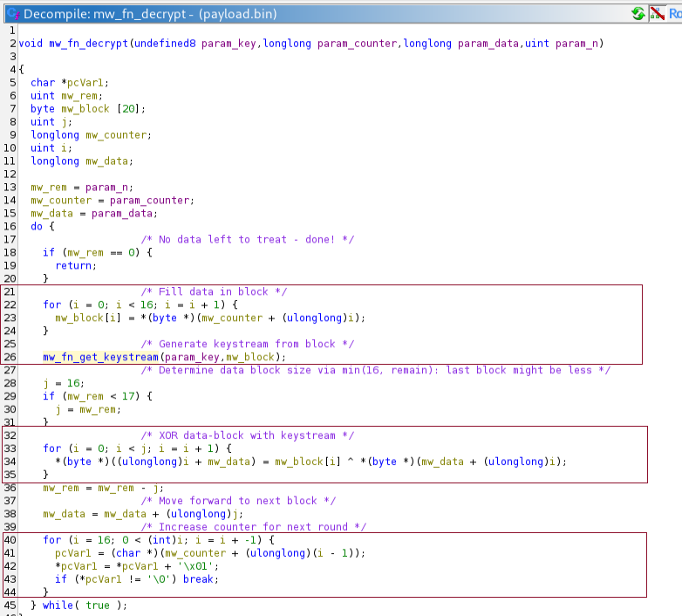Click the green re-decompile refresh icon
This screenshot has height=616, width=682.
pos(638,13)
